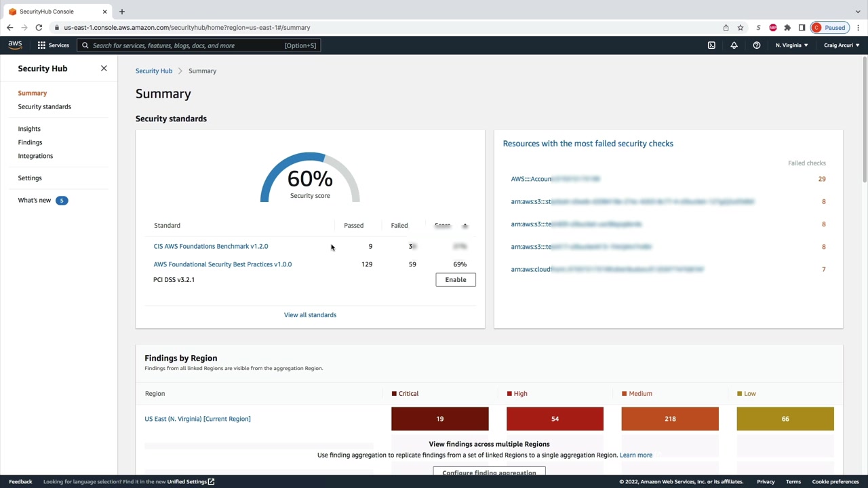868x488 pixels.
Task: Open the AdBlock Plus extension icon
Action: click(773, 28)
